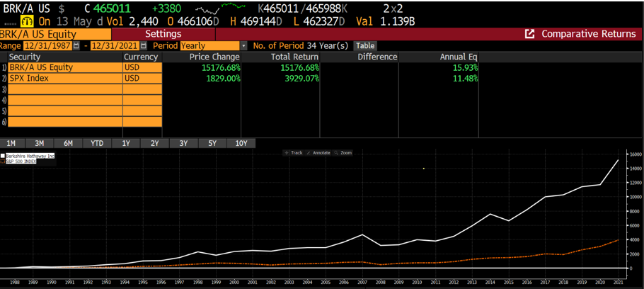Click the empty security field in row 6
This screenshot has height=289, width=644.
click(x=65, y=122)
